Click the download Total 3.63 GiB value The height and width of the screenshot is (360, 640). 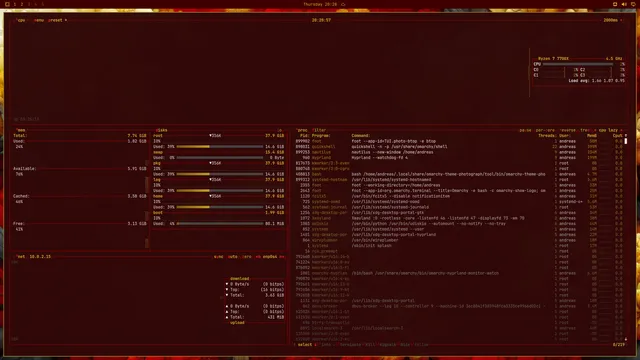[275, 295]
